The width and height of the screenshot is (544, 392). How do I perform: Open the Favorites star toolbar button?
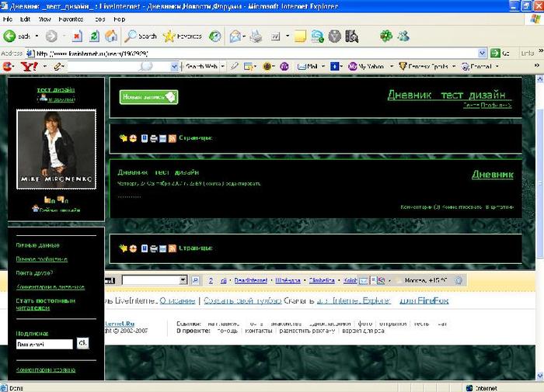(x=183, y=36)
